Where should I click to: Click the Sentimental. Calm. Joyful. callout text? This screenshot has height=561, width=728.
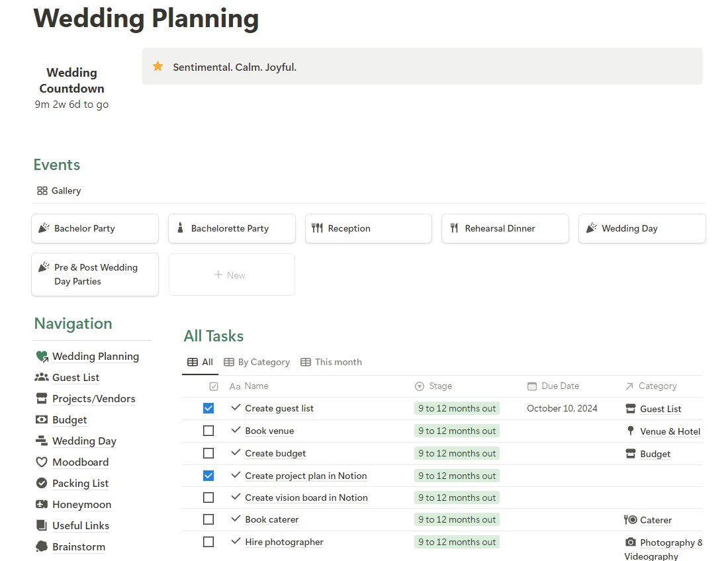[x=234, y=67]
